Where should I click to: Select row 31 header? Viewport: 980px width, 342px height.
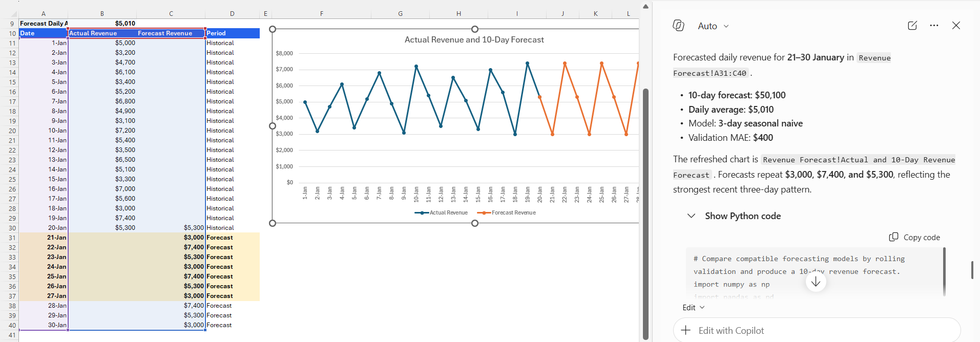pyautogui.click(x=9, y=238)
